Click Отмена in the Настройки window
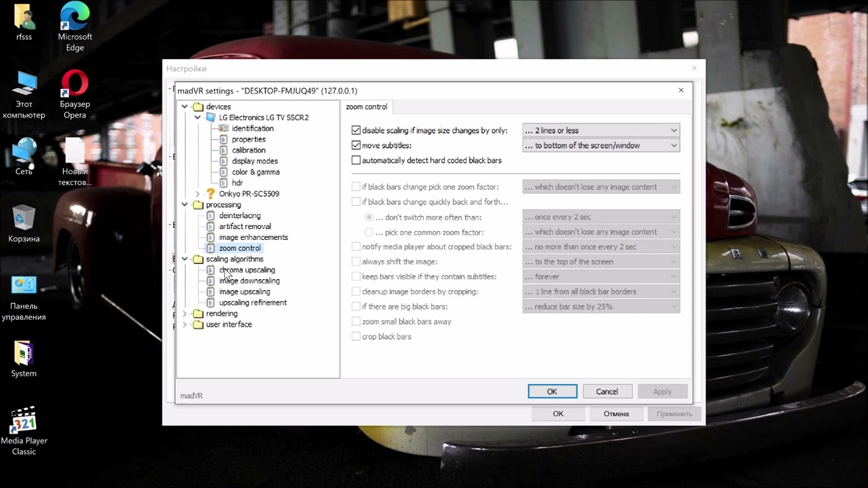This screenshot has width=868, height=488. [616, 413]
